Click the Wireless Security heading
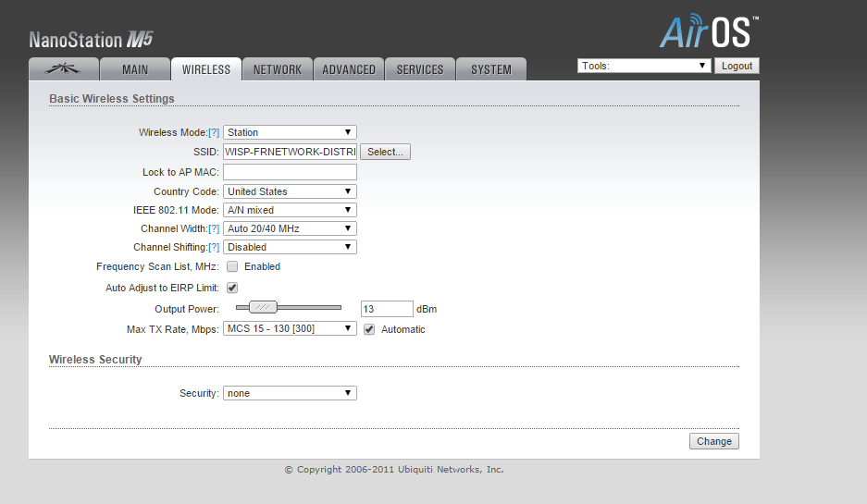Image resolution: width=867 pixels, height=504 pixels. (x=95, y=359)
